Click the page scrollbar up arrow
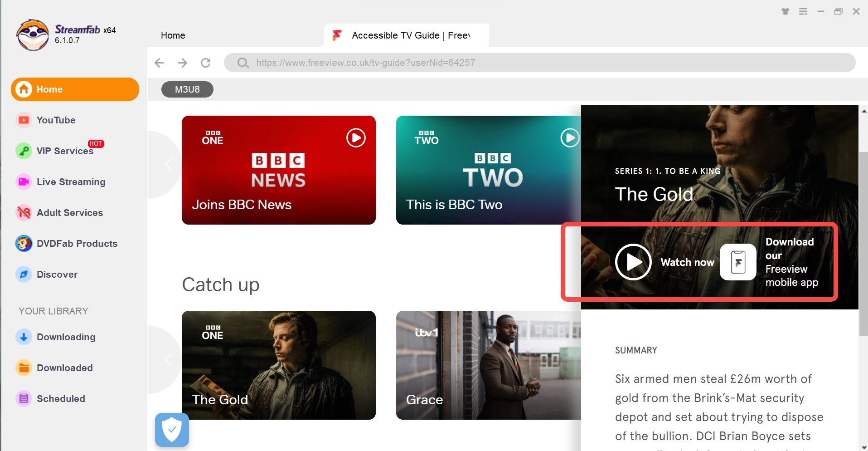The height and width of the screenshot is (451, 868). (863, 111)
